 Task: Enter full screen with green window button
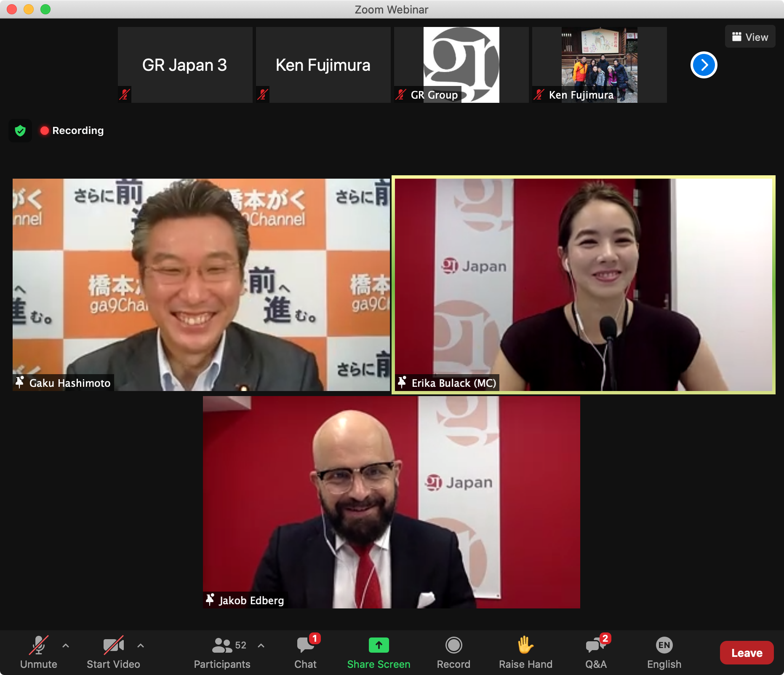[x=45, y=9]
